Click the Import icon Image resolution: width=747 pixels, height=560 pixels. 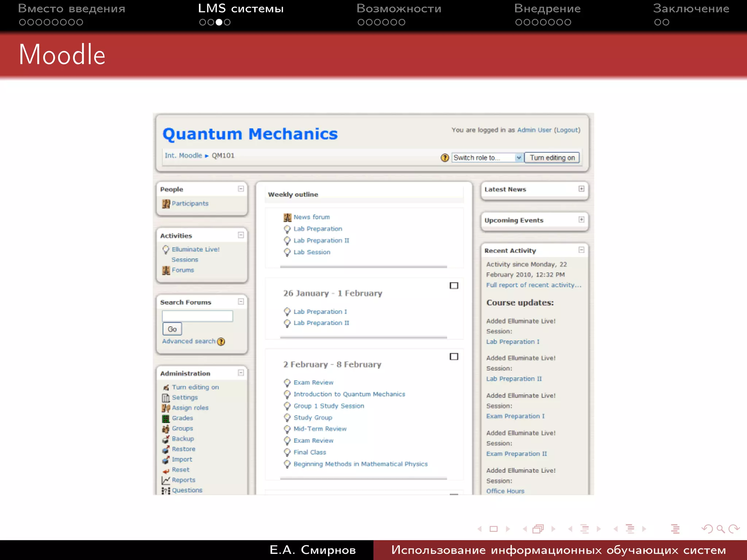166,460
